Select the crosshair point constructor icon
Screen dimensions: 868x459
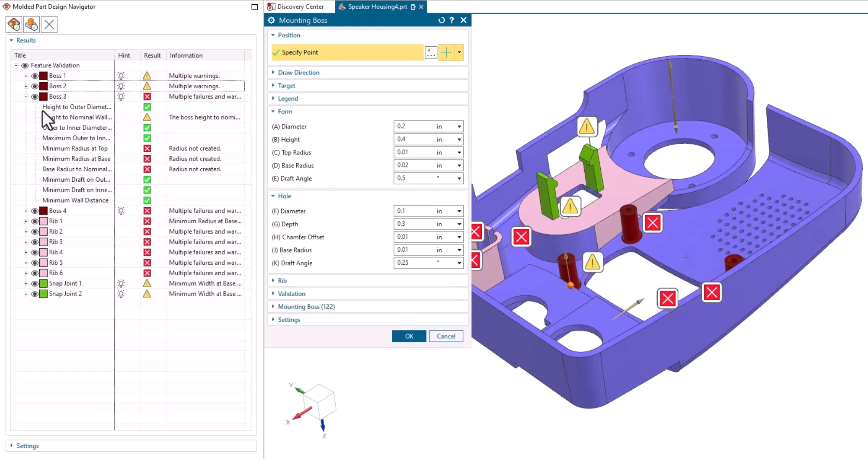click(446, 52)
